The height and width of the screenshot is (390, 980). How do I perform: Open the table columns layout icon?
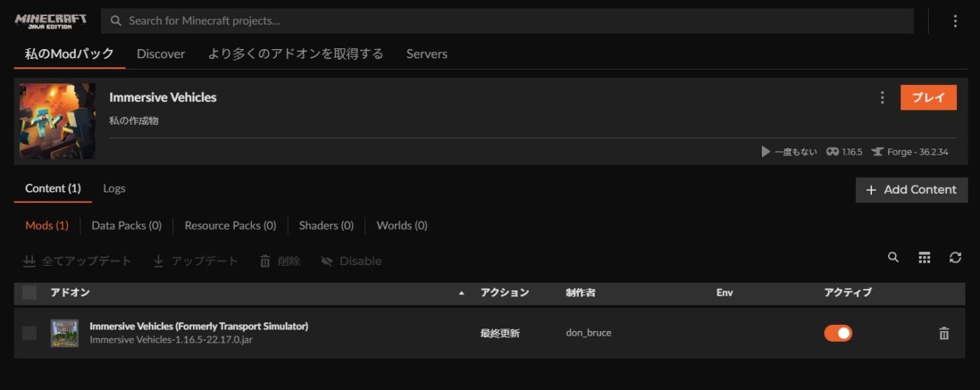point(924,257)
